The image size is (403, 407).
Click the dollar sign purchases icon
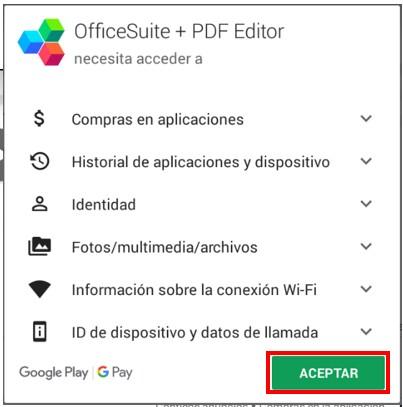[39, 118]
